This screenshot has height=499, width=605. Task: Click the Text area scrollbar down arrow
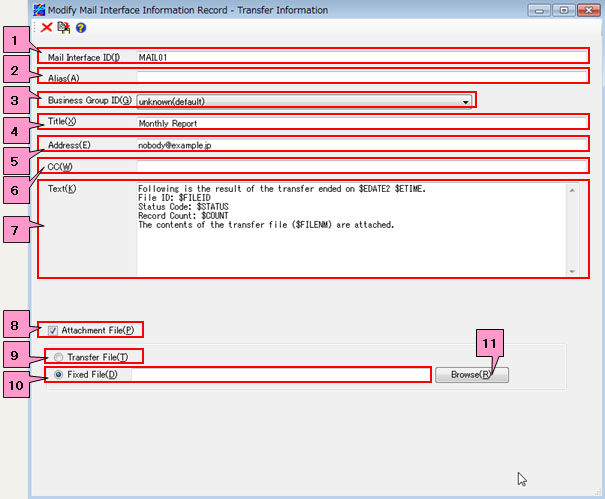[571, 271]
